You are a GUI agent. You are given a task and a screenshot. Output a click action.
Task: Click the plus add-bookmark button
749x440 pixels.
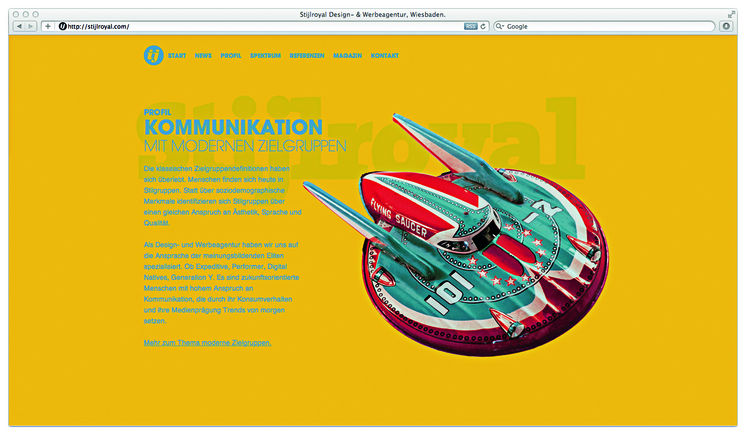click(x=48, y=26)
